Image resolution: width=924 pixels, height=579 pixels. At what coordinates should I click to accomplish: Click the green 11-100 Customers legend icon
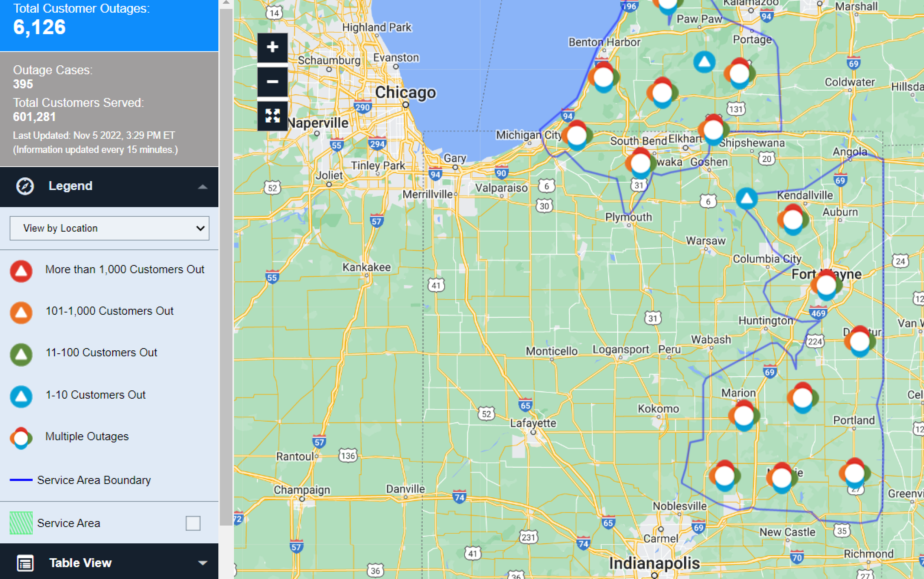click(x=21, y=354)
